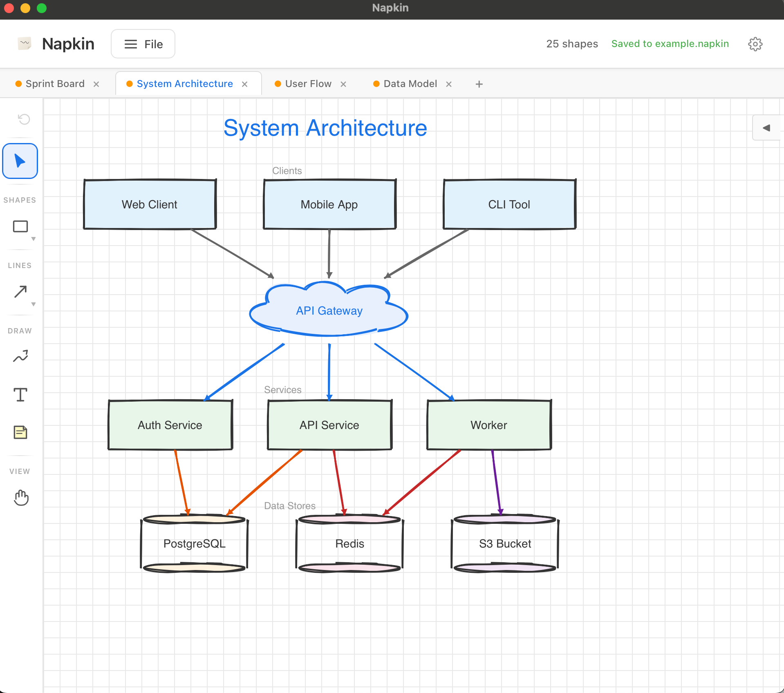The image size is (784, 693).
Task: Open the settings gear
Action: (755, 44)
